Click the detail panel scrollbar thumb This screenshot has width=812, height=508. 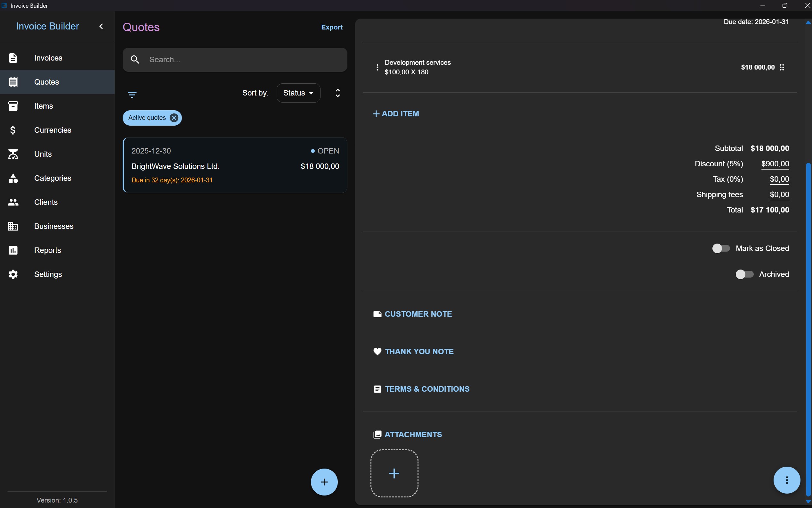pos(808,329)
